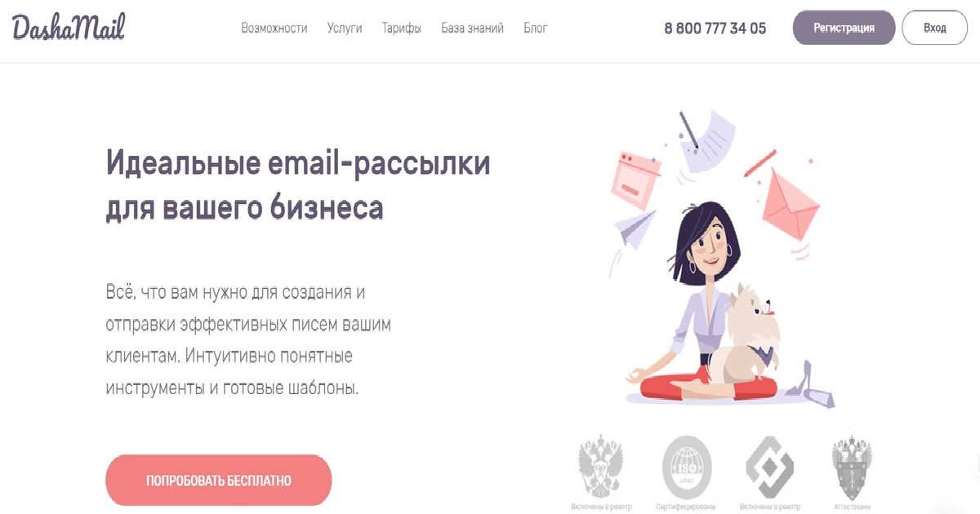This screenshot has width=980, height=514.
Task: Click the ПОПРОБОВАТЬ БЕСПЛАТНО button
Action: coord(219,481)
